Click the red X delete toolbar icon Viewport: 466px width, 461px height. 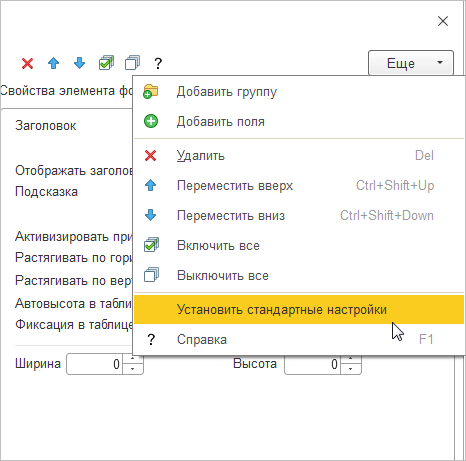pos(27,63)
